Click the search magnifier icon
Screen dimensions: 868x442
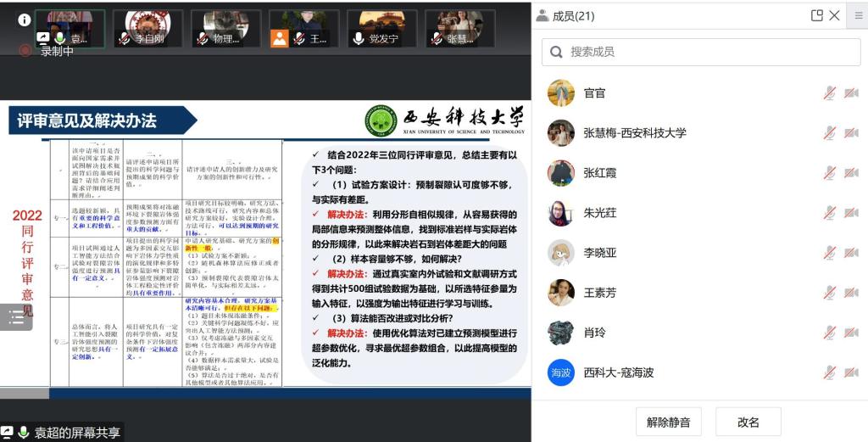pyautogui.click(x=557, y=52)
